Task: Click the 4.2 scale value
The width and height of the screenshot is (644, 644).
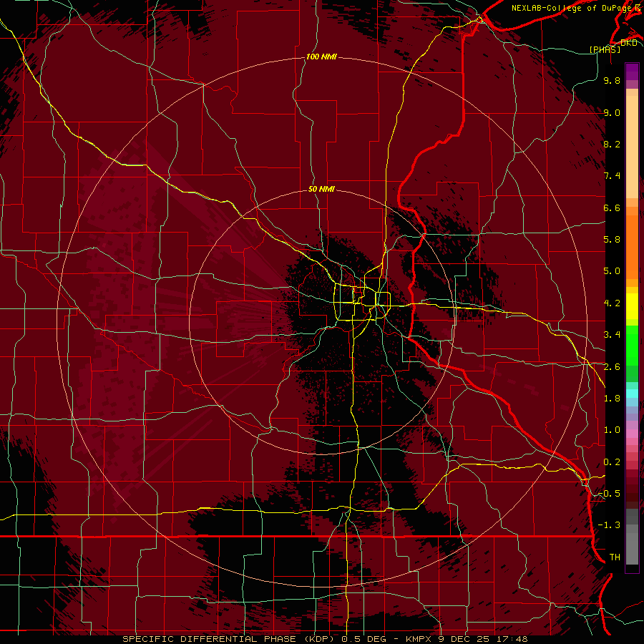Action: (x=612, y=303)
